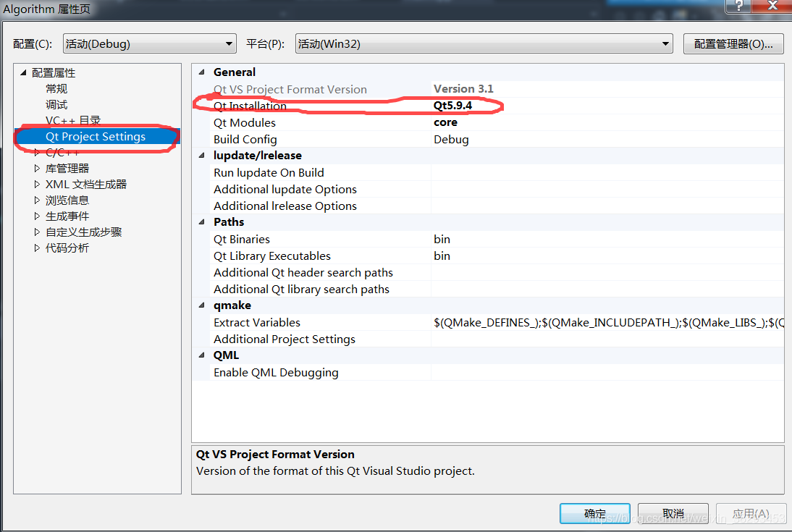Select Qt Project Settings tree item

(x=97, y=136)
